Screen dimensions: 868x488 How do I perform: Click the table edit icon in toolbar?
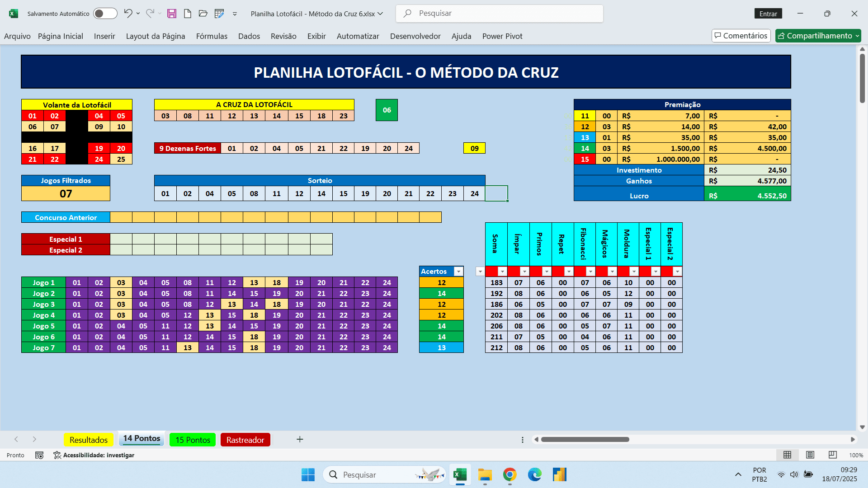pos(219,14)
